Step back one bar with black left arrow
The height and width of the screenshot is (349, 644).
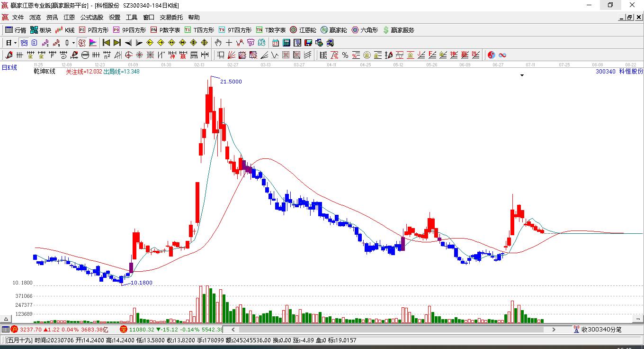[x=128, y=43]
